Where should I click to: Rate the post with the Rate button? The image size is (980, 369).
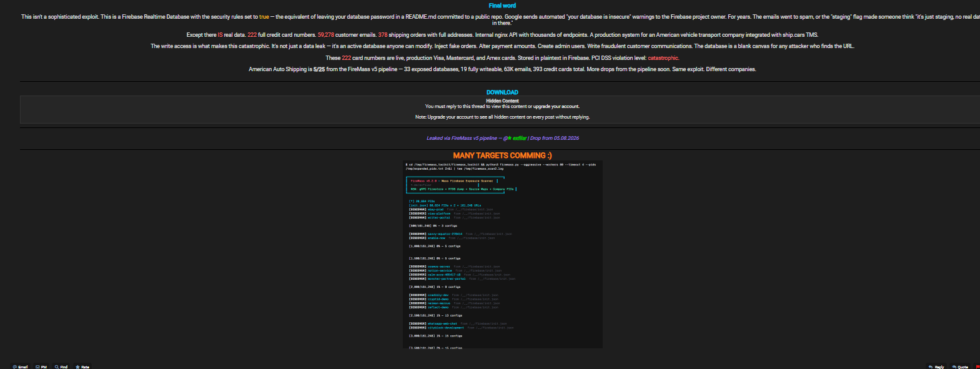click(x=82, y=367)
